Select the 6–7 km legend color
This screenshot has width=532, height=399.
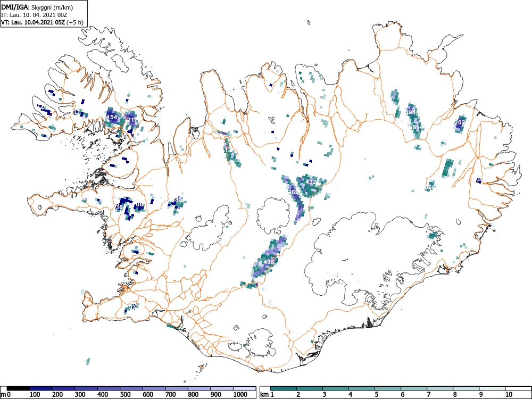(x=414, y=388)
